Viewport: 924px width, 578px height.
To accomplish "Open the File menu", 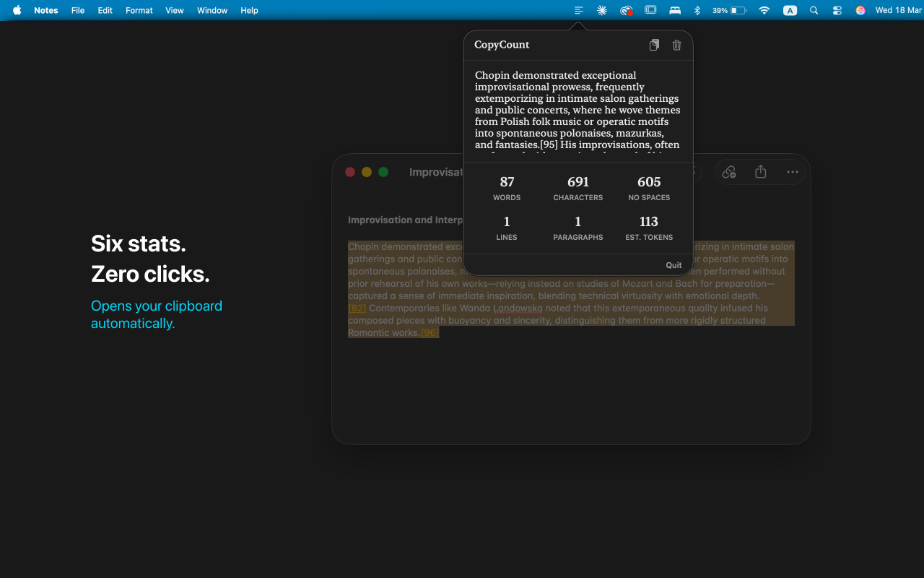I will click(78, 10).
